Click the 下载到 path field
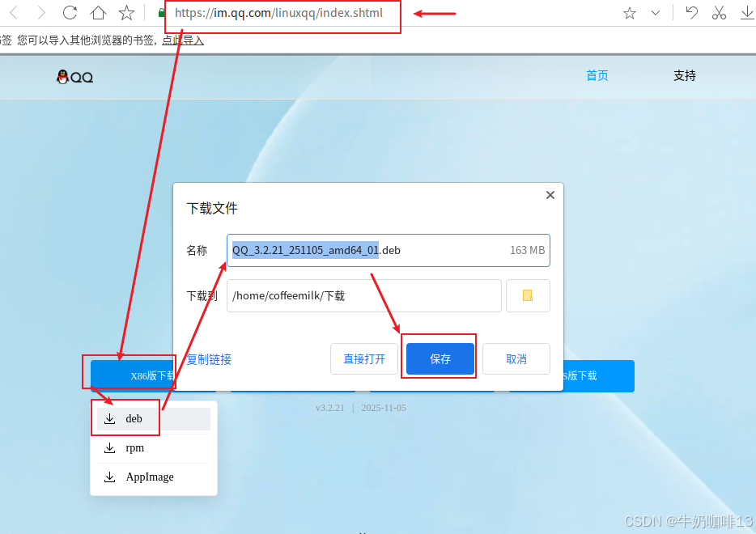The height and width of the screenshot is (534, 756). click(x=364, y=295)
